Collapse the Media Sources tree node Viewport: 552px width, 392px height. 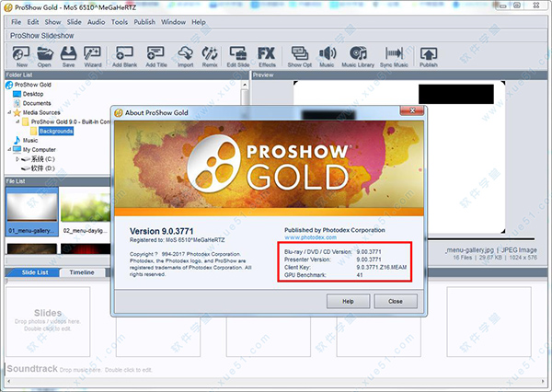(9, 112)
